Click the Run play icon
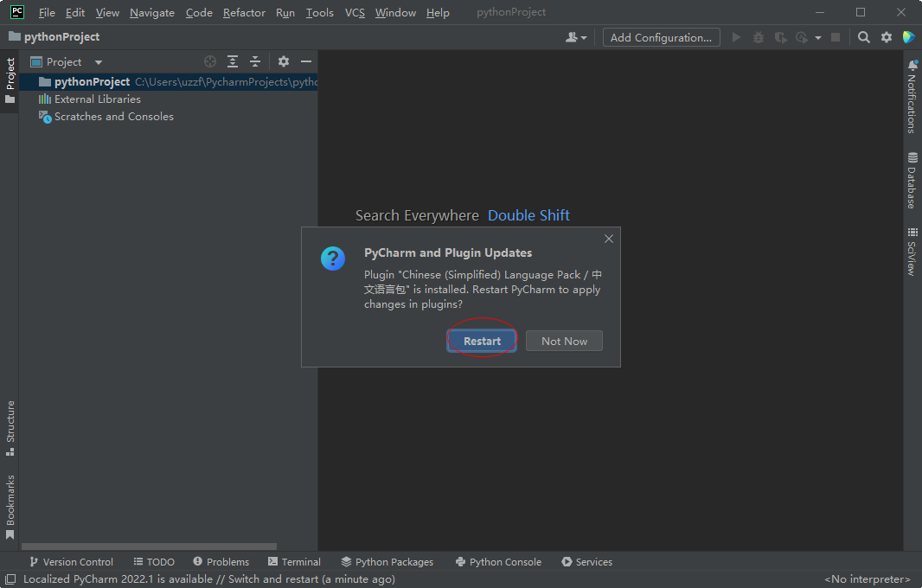The width and height of the screenshot is (922, 588). 736,38
